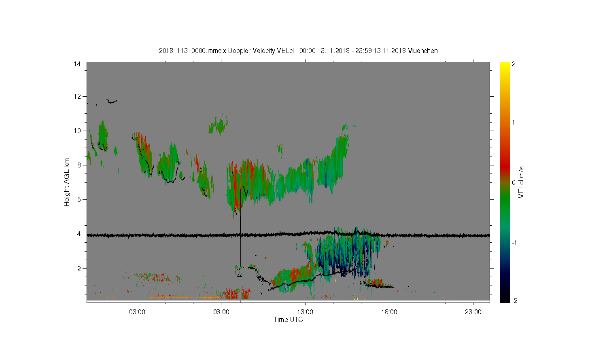
Task: Click the 'VELcl m/s' colorbar label
Action: 521,182
